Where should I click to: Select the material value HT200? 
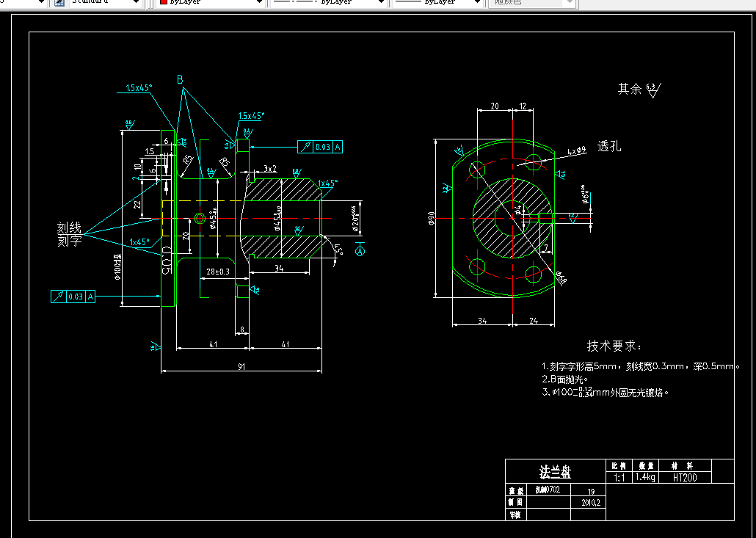(685, 477)
